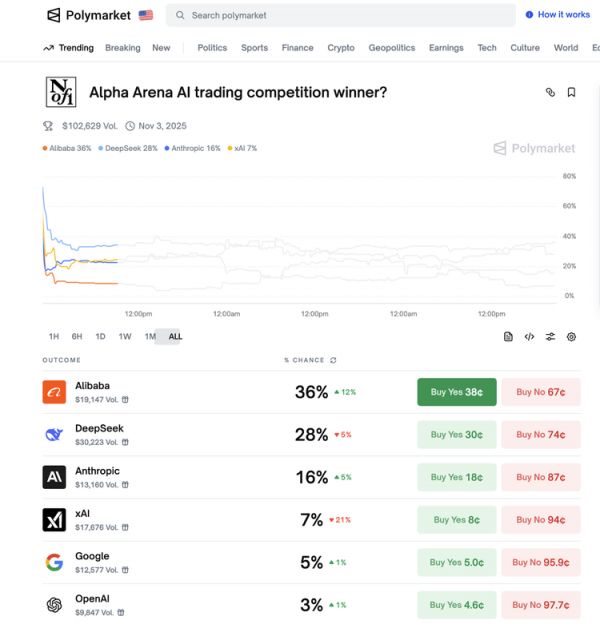Click the gift icon under Alibaba
600x640 pixels.
point(125,399)
